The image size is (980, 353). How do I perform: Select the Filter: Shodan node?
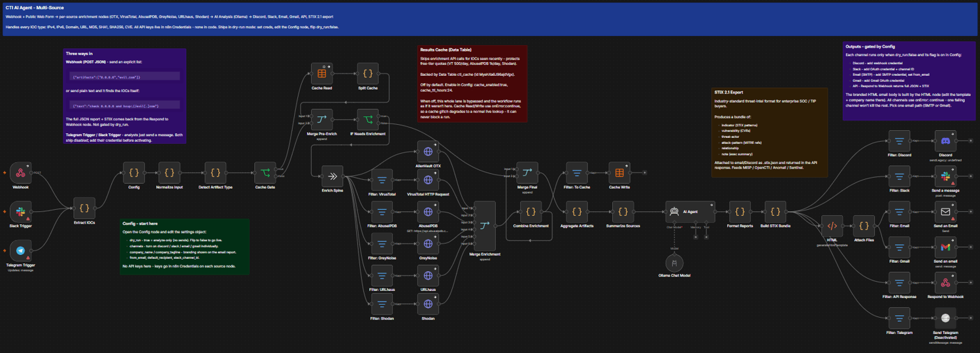point(382,304)
